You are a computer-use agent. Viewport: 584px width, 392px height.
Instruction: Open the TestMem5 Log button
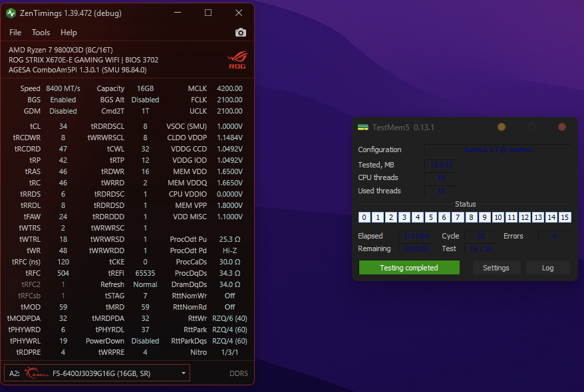point(548,268)
